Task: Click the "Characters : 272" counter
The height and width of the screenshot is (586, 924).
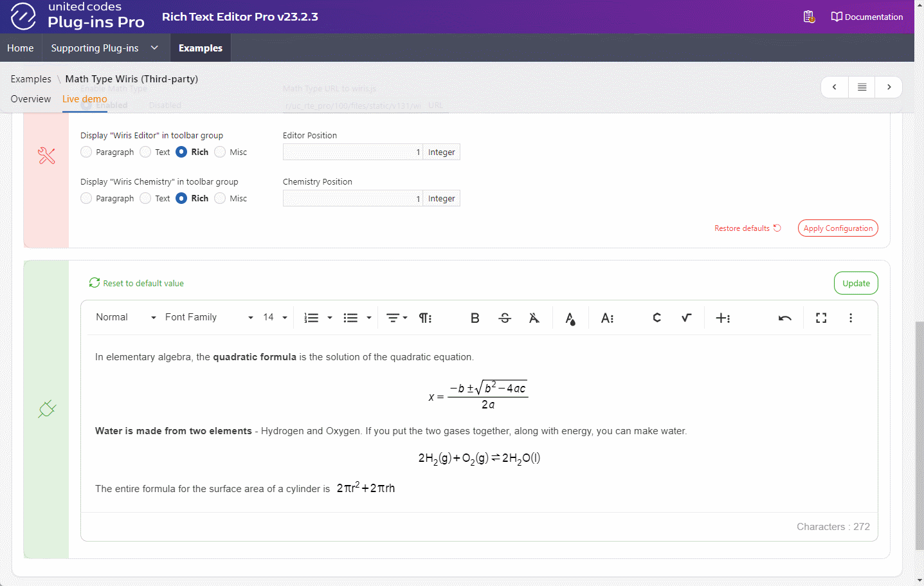Action: tap(833, 527)
